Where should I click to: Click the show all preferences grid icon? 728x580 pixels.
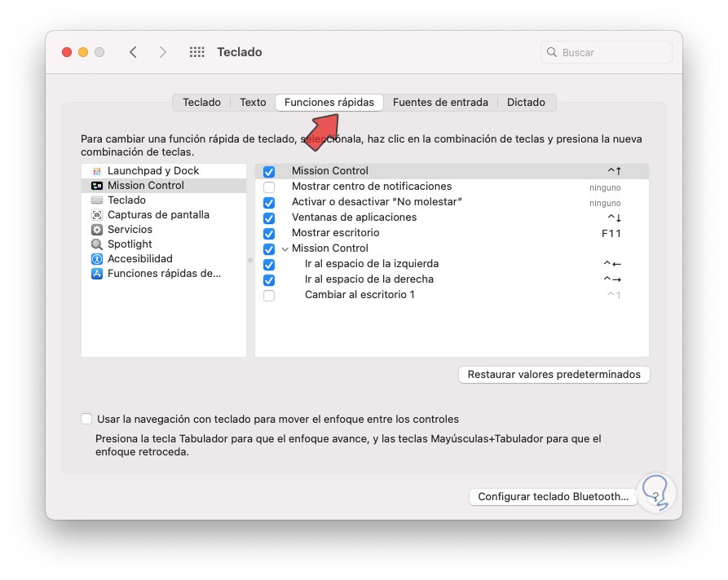pos(196,51)
